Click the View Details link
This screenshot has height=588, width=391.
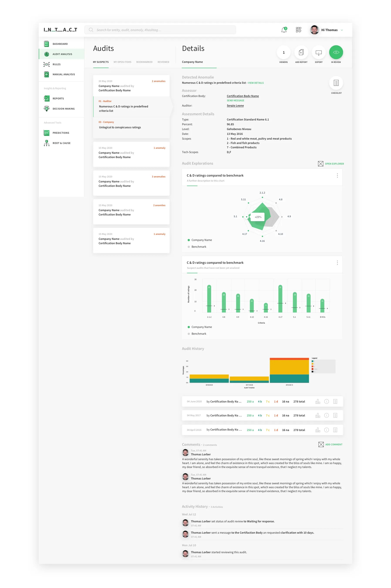pyautogui.click(x=256, y=83)
